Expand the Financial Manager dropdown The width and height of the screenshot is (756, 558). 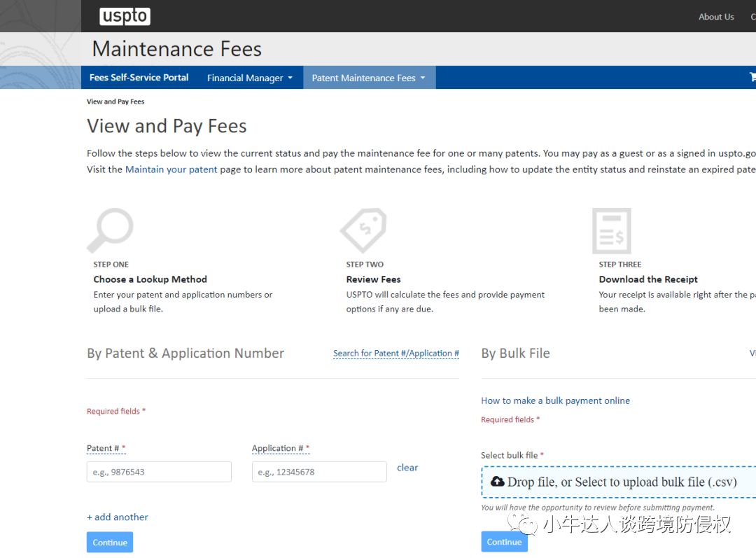click(249, 78)
